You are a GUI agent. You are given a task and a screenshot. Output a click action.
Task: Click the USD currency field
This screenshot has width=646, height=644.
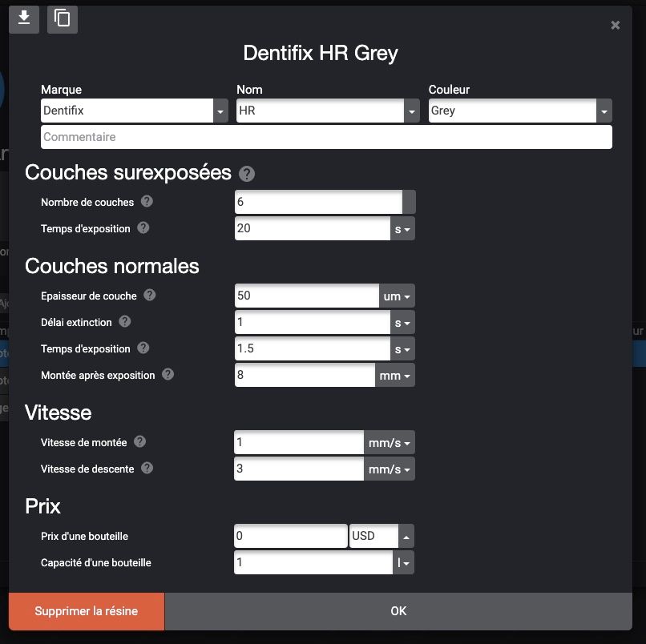(374, 536)
